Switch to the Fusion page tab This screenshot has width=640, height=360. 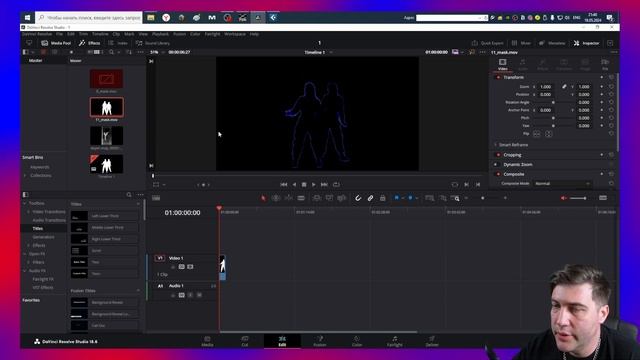(x=320, y=341)
